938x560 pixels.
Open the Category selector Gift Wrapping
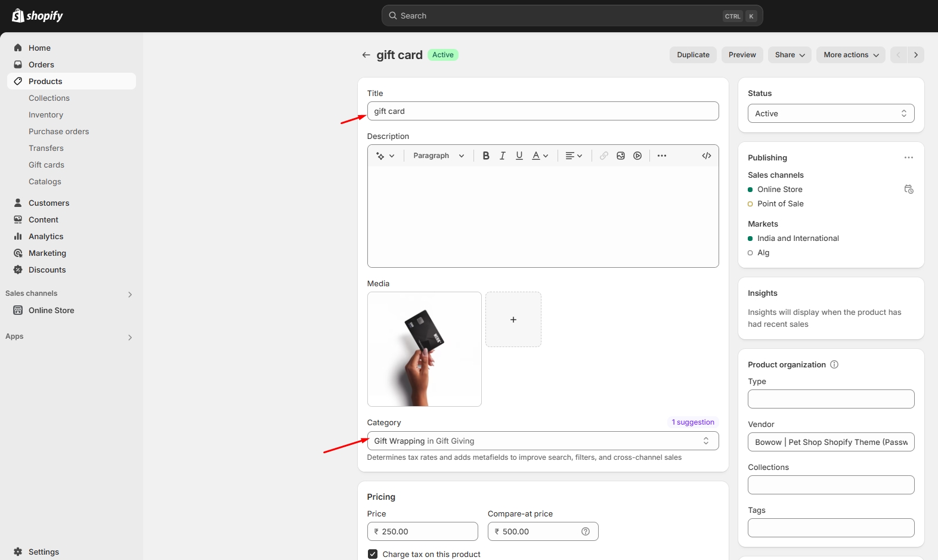pyautogui.click(x=543, y=441)
